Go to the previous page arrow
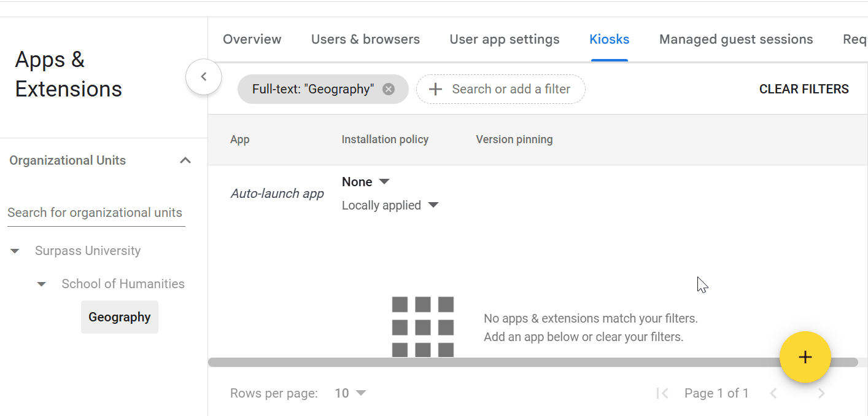The width and height of the screenshot is (868, 416). click(x=773, y=393)
